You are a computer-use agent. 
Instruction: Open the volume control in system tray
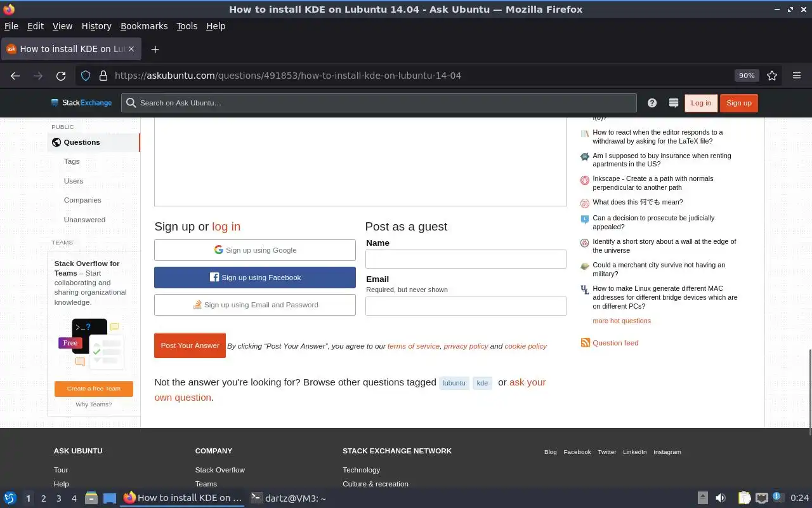(x=721, y=498)
